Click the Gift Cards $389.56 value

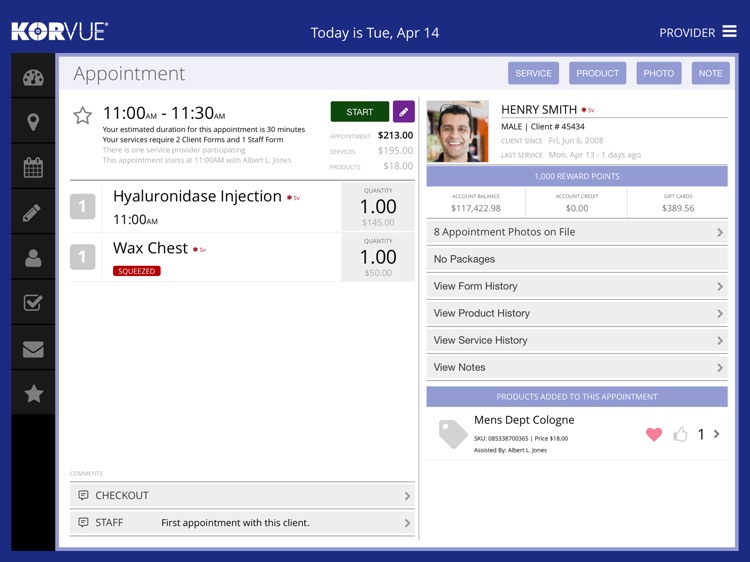point(678,208)
